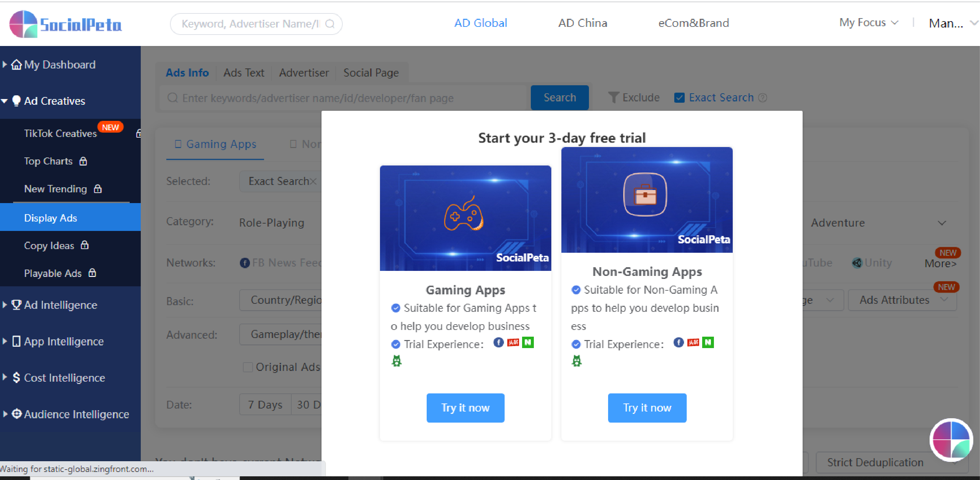Click the Unity network icon

[857, 262]
